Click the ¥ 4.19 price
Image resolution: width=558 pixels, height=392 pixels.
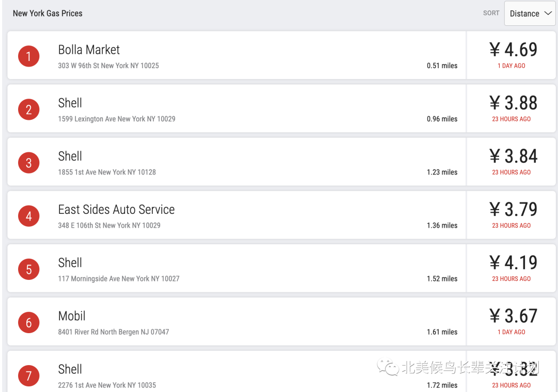[x=513, y=262]
